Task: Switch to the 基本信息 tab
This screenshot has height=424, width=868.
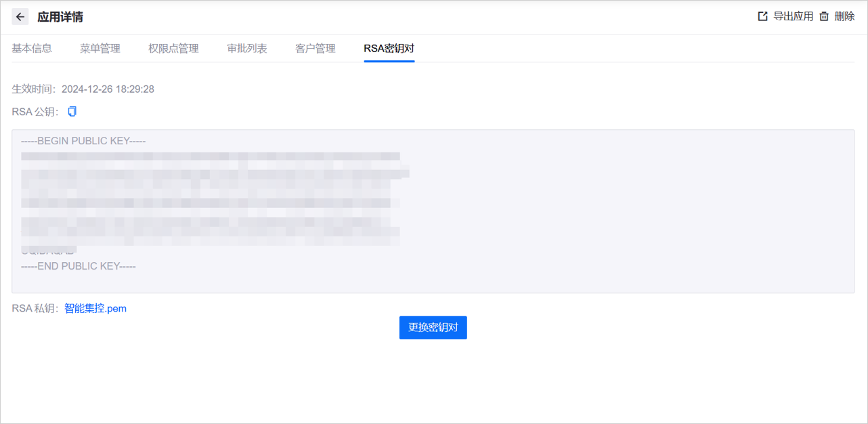Action: (x=31, y=48)
